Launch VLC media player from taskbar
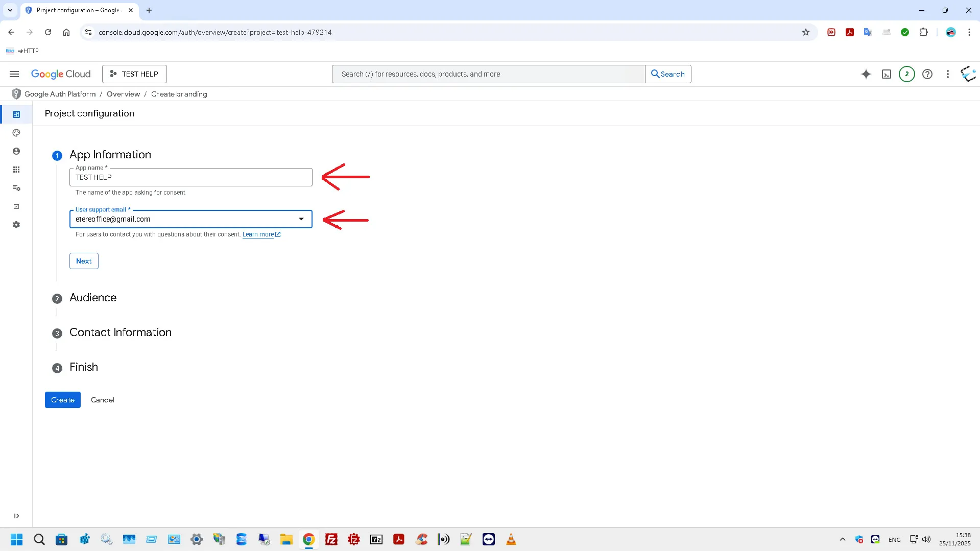This screenshot has height=551, width=980. pos(511,539)
